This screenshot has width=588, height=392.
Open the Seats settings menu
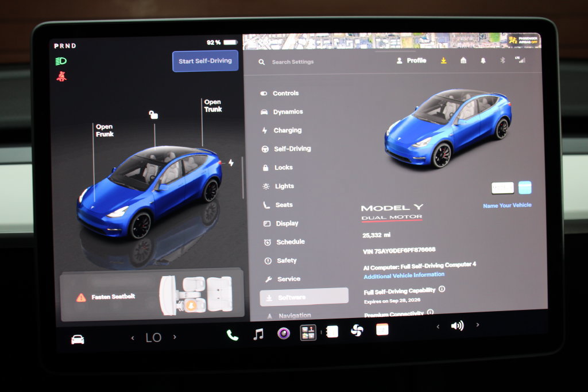click(278, 205)
